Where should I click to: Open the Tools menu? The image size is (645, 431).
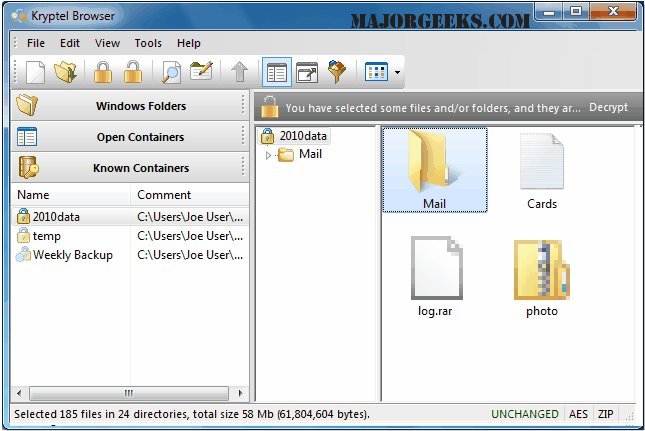click(x=148, y=43)
